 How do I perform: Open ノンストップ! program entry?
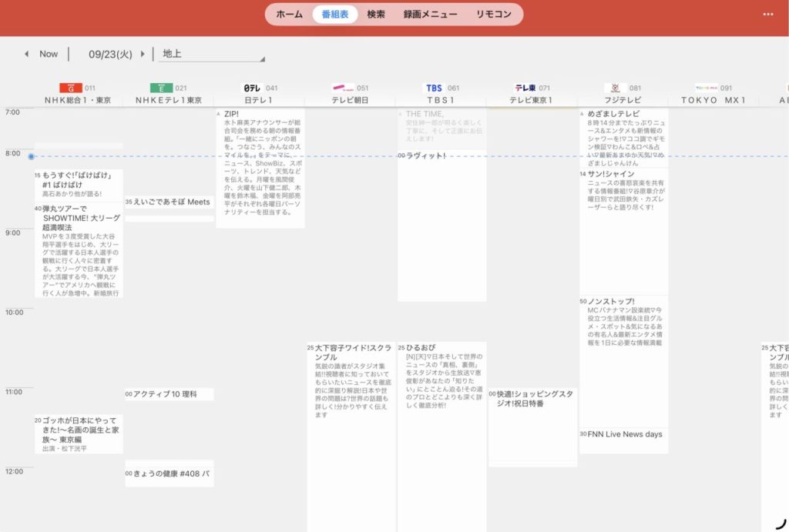623,362
